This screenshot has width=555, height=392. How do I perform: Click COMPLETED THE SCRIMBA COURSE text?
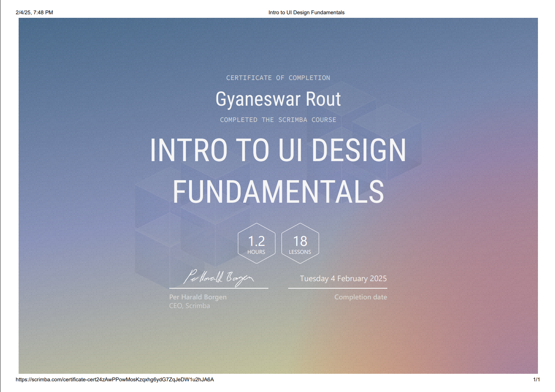point(278,120)
